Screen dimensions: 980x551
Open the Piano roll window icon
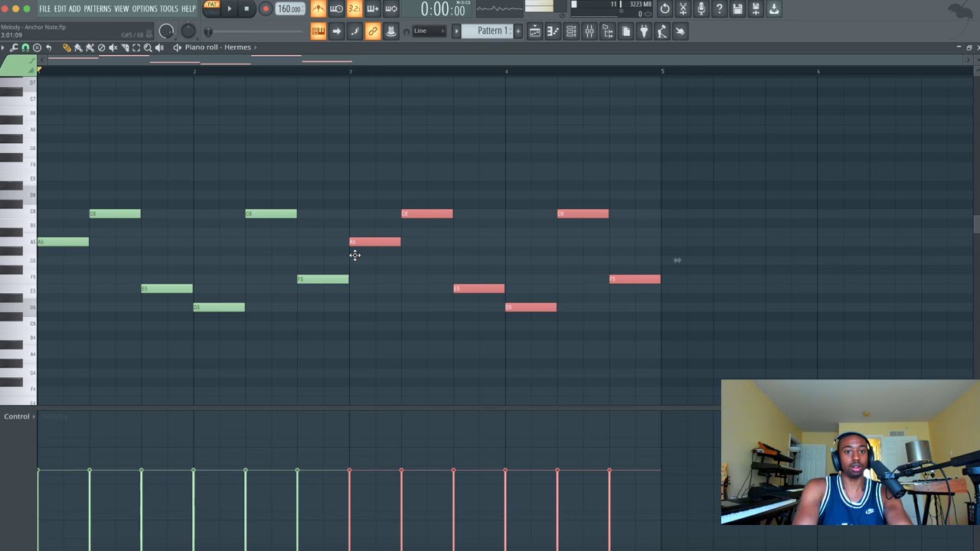click(553, 31)
